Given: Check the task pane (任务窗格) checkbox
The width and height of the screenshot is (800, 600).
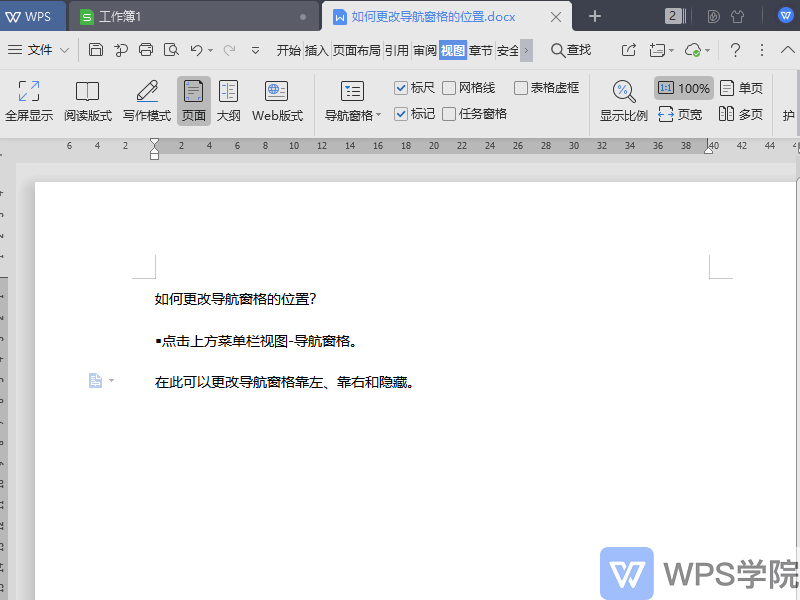Looking at the screenshot, I should 449,114.
